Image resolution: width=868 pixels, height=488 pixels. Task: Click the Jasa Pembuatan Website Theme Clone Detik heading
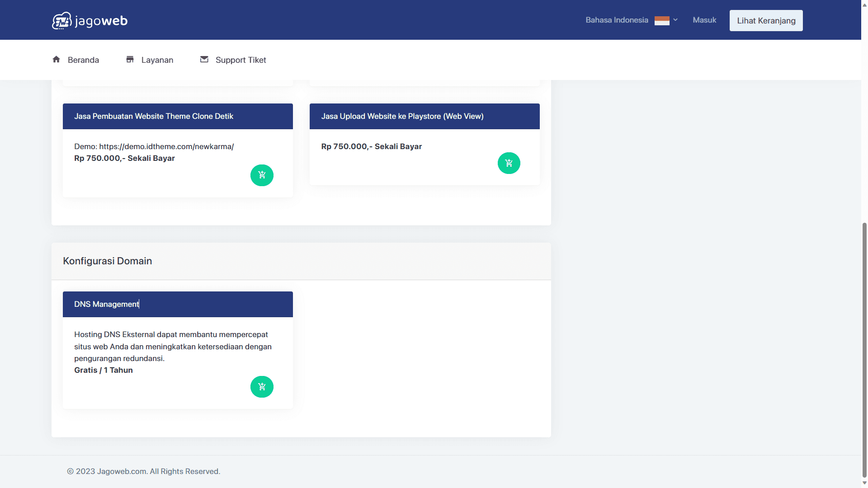154,116
